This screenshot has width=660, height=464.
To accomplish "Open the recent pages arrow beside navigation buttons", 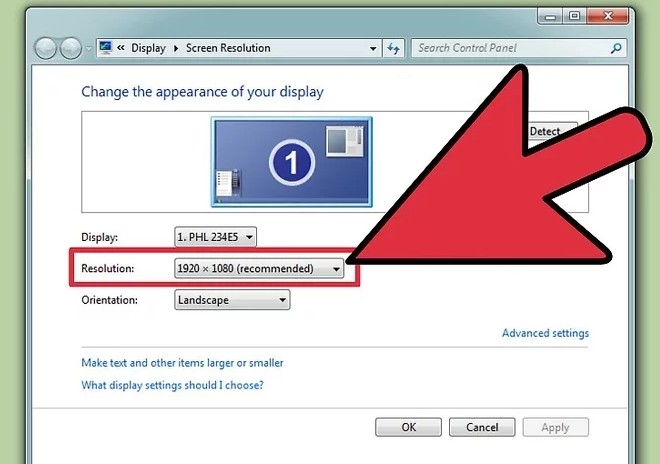I will pyautogui.click(x=90, y=49).
